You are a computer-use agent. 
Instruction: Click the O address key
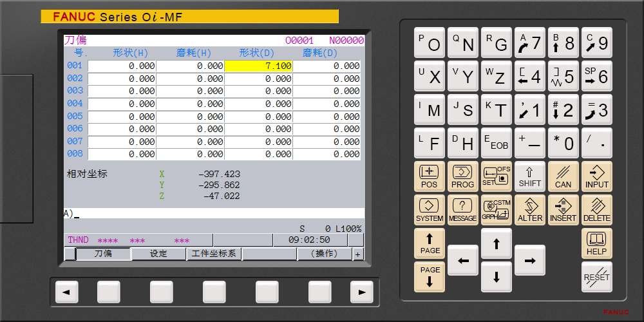[x=429, y=43]
